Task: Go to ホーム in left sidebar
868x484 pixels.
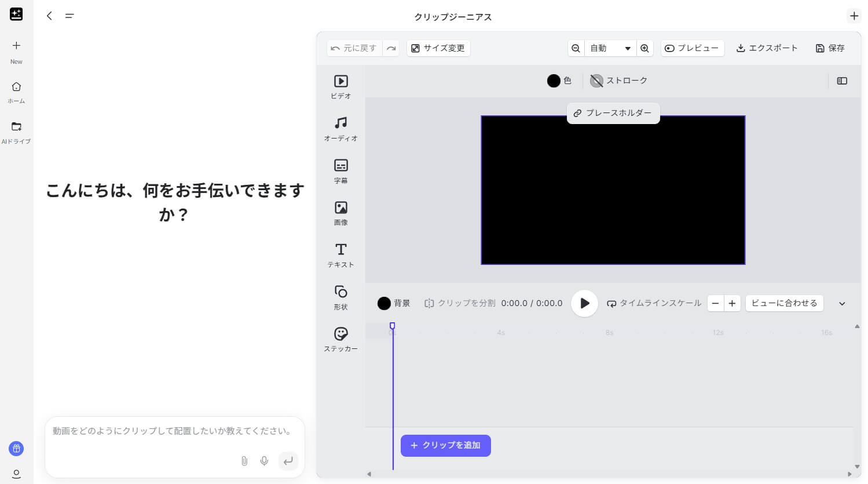Action: [x=16, y=92]
